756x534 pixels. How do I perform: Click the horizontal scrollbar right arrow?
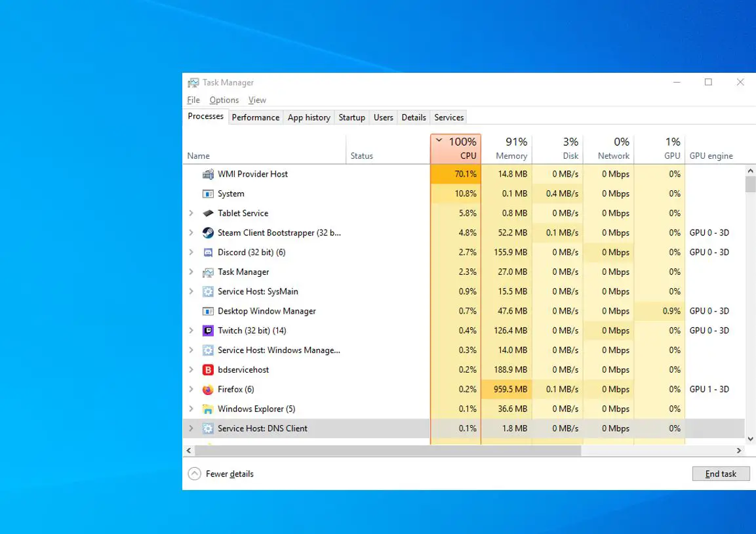[x=738, y=451]
